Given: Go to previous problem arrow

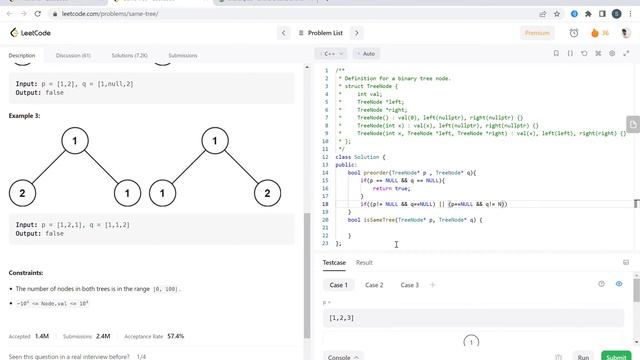Looking at the screenshot, I should [284, 33].
